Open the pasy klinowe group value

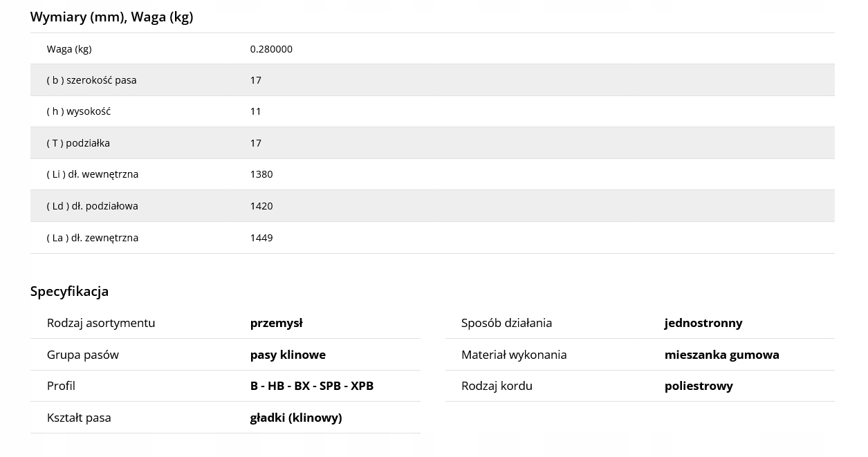tap(288, 355)
